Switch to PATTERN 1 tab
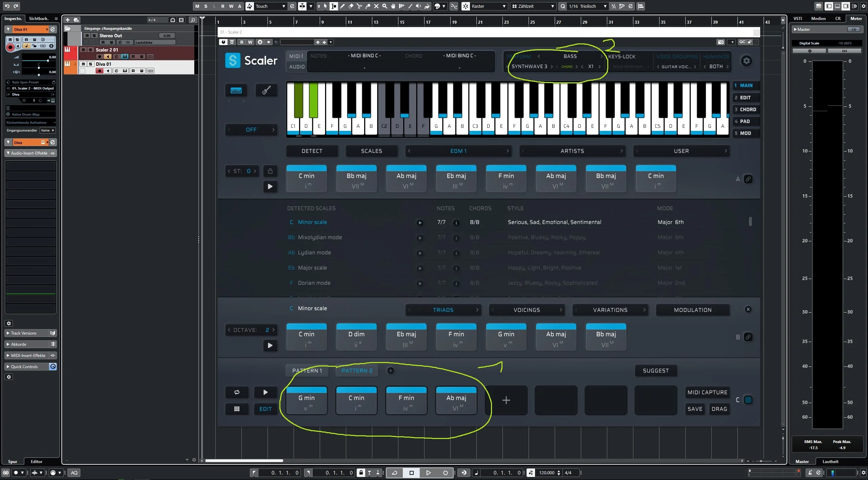This screenshot has height=480, width=868. click(x=307, y=371)
